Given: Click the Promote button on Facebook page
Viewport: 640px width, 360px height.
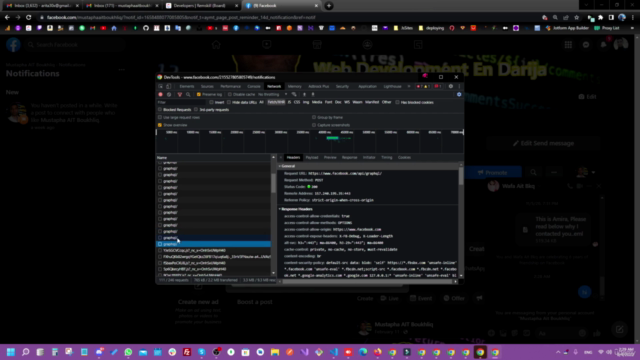Looking at the screenshot, I should coord(493,173).
